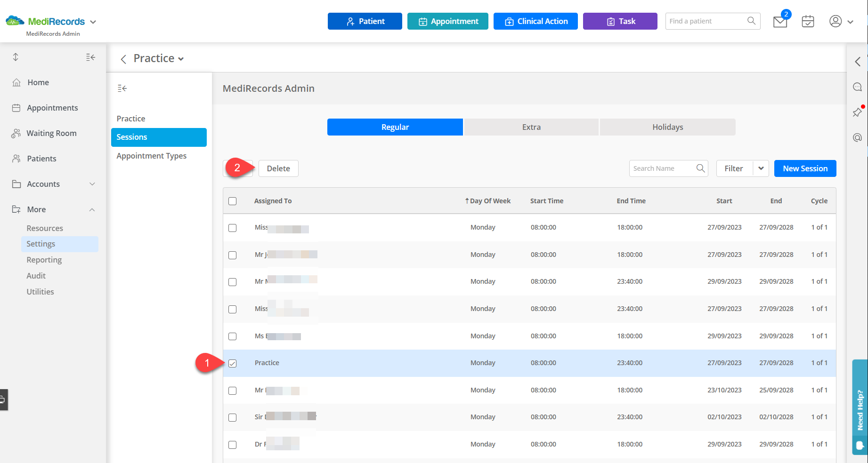
Task: Check the Mr row ending 27/09/2028 18:00:00
Action: pyautogui.click(x=232, y=255)
